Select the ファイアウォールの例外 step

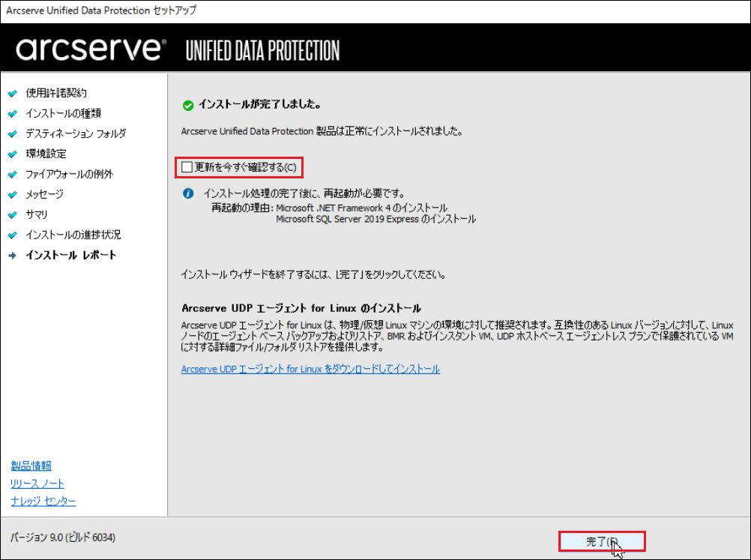[x=70, y=174]
